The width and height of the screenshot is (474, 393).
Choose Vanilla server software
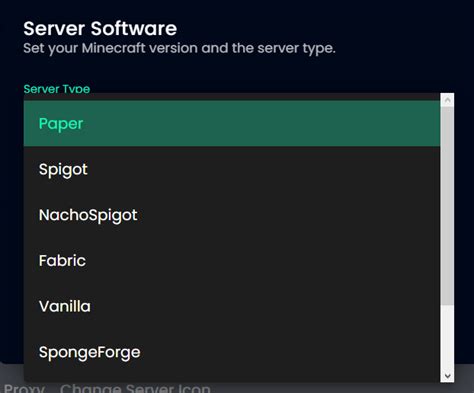tap(232, 306)
